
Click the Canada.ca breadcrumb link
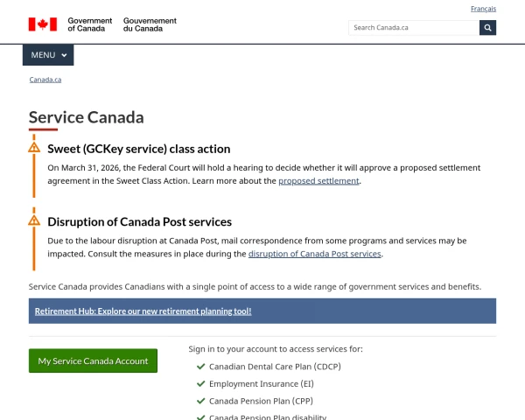pos(45,80)
